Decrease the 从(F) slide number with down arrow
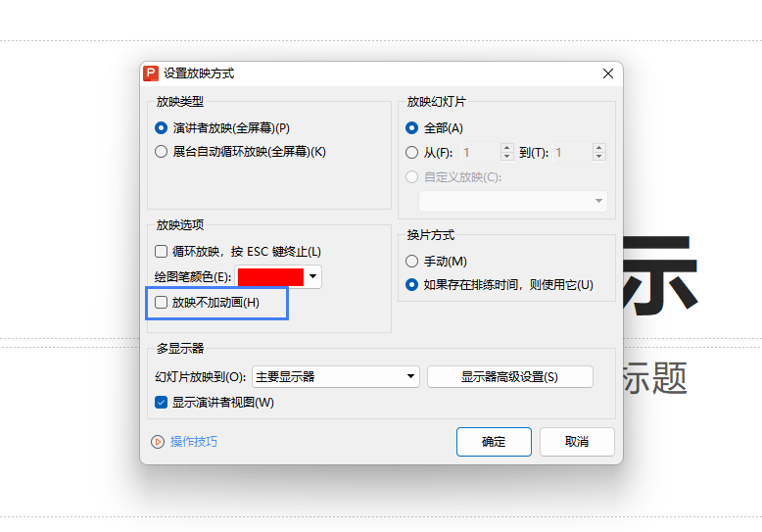The height and width of the screenshot is (532, 762). pos(507,157)
